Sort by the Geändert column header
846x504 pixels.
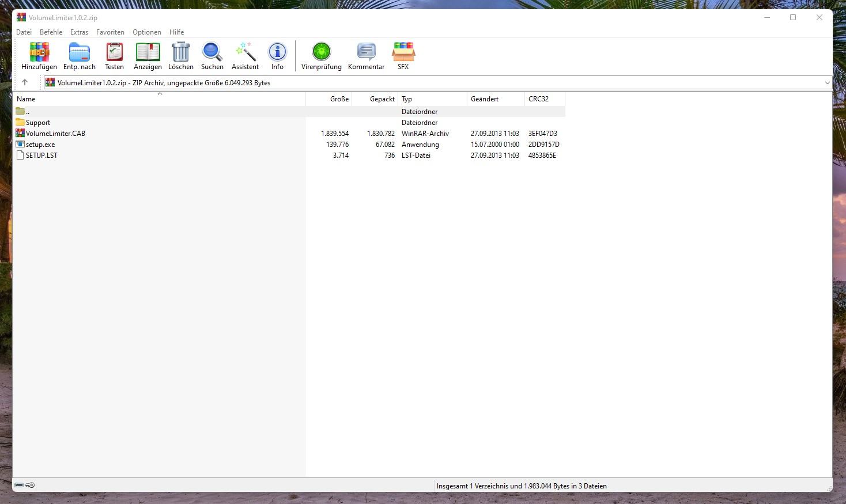point(496,99)
